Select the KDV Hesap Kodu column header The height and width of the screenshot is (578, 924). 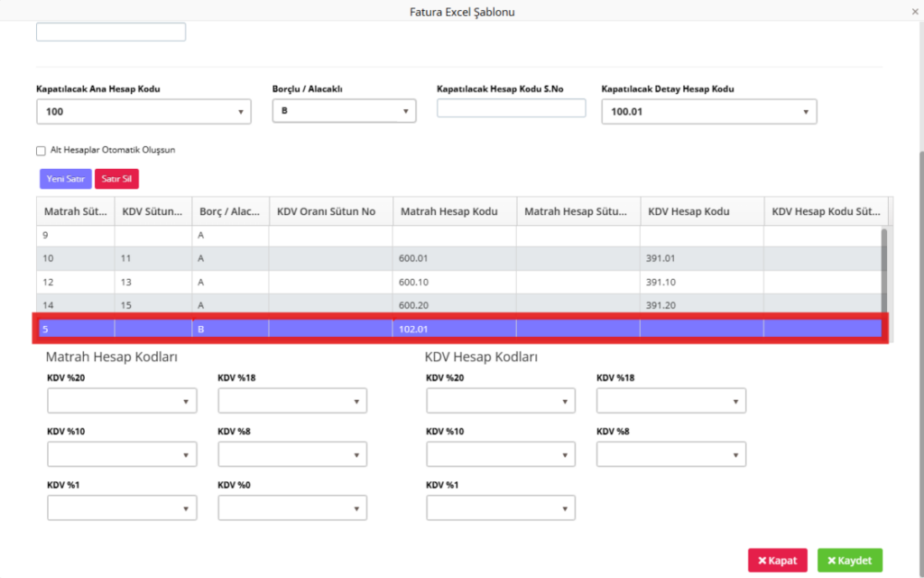tap(702, 211)
